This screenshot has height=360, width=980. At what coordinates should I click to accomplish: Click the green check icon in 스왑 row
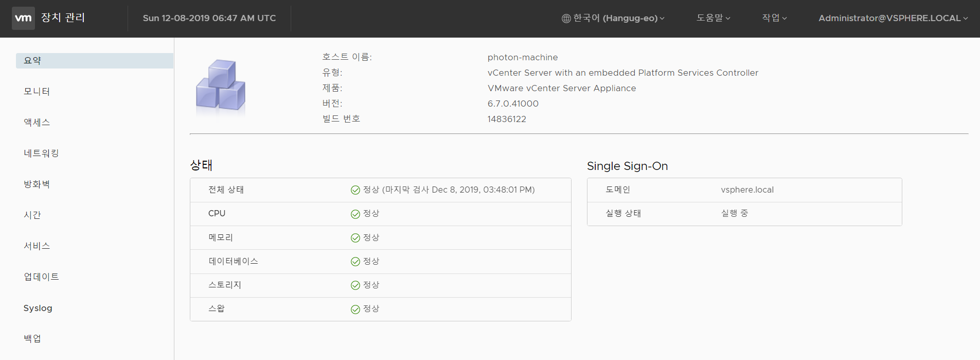click(x=355, y=309)
